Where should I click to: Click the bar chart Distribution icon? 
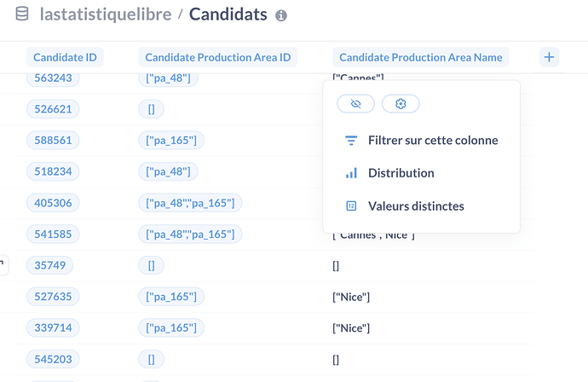click(x=351, y=173)
